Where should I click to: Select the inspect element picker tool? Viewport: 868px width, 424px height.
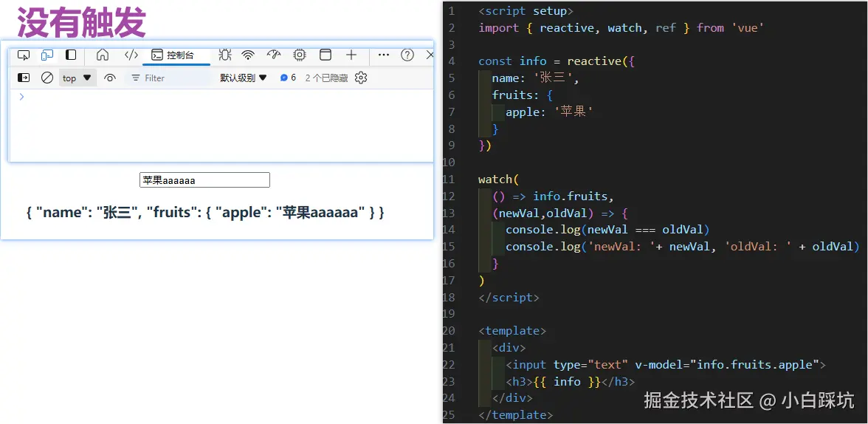pyautogui.click(x=24, y=55)
